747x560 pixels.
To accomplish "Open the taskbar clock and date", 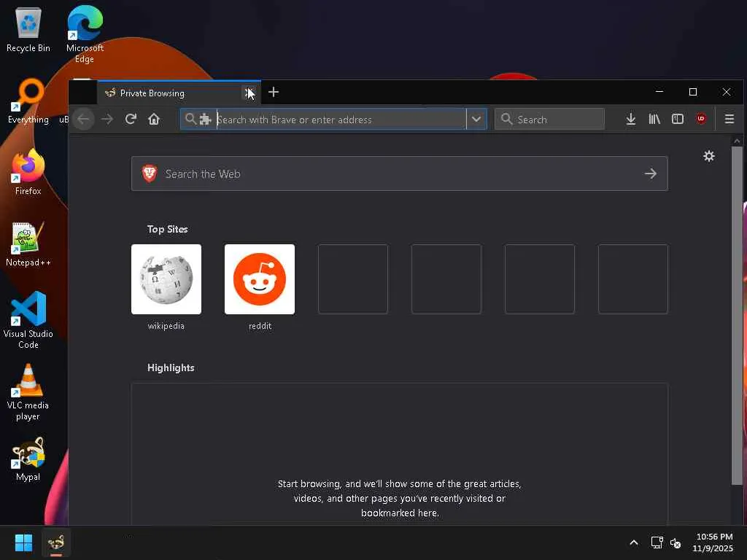I will [713, 542].
